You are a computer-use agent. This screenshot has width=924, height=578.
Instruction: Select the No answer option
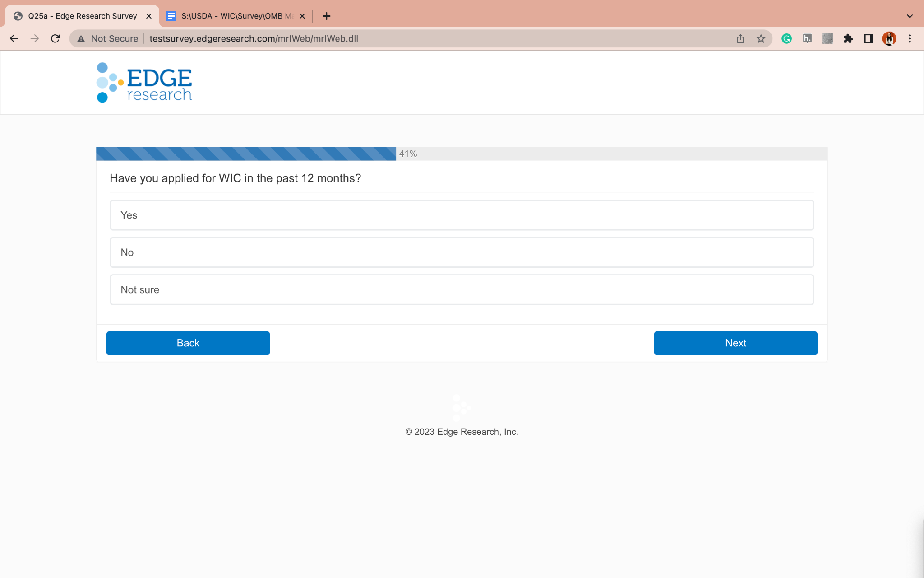[x=462, y=252]
